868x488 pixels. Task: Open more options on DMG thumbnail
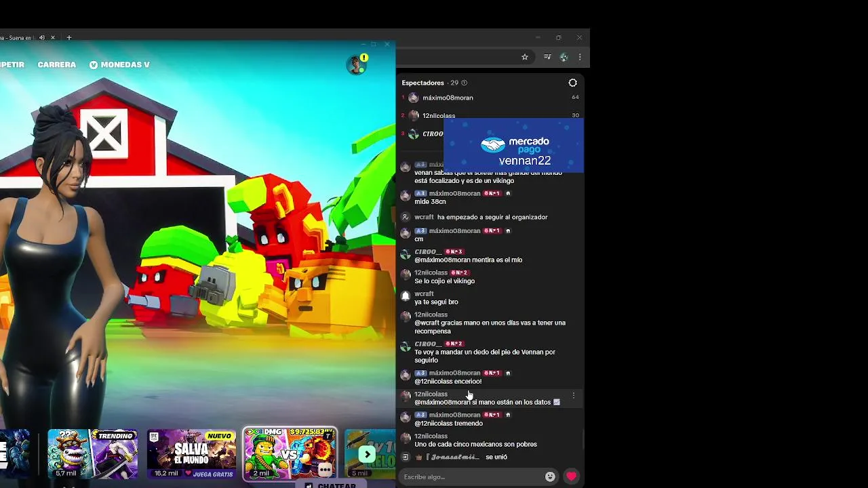point(325,469)
